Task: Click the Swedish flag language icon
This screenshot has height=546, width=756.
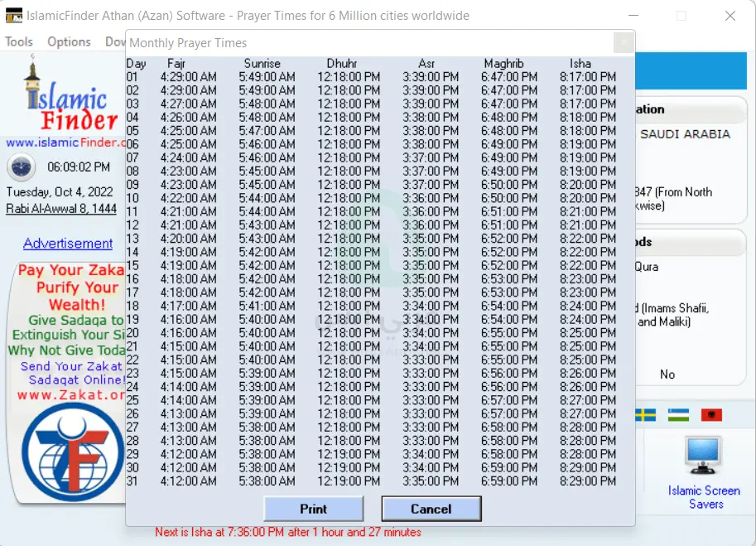Action: pos(645,414)
